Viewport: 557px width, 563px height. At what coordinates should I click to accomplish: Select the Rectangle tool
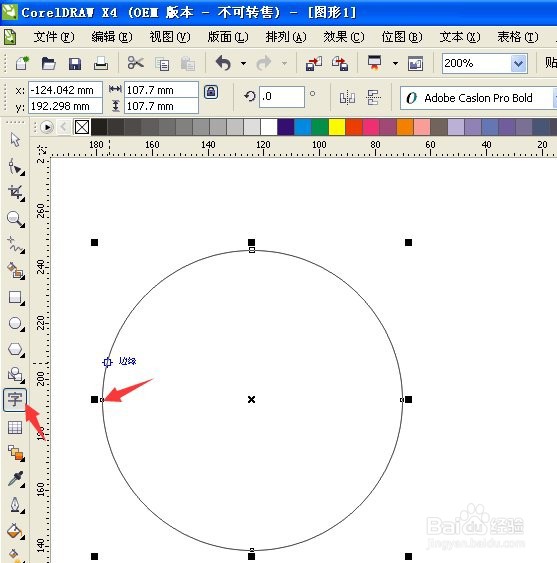(16, 298)
